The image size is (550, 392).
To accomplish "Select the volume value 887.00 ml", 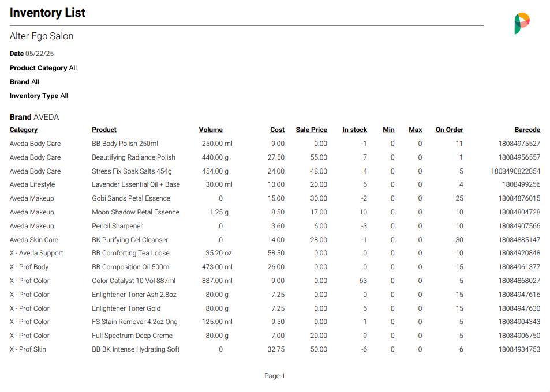I will pos(217,281).
